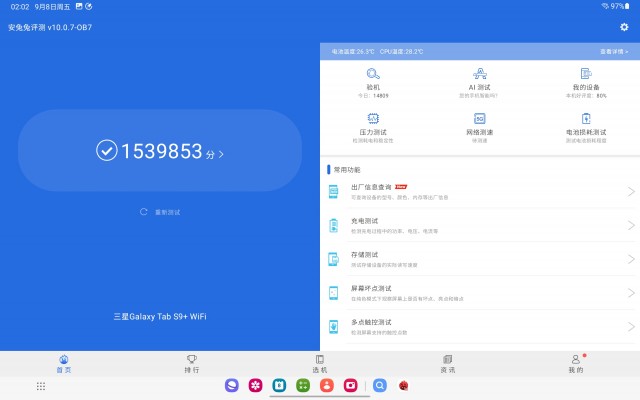Open the 查看详情 temperature details link
This screenshot has height=400, width=640.
614,51
